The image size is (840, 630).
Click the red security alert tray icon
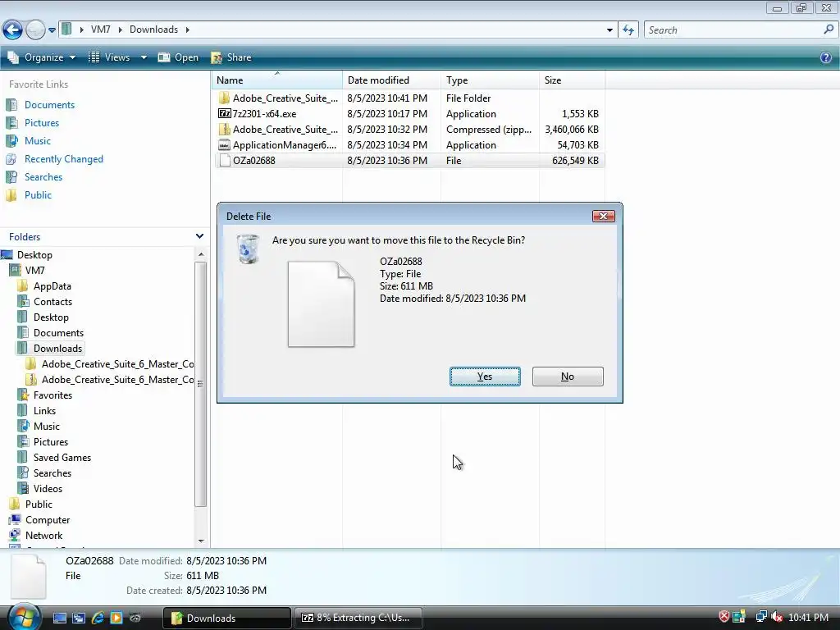[724, 617]
